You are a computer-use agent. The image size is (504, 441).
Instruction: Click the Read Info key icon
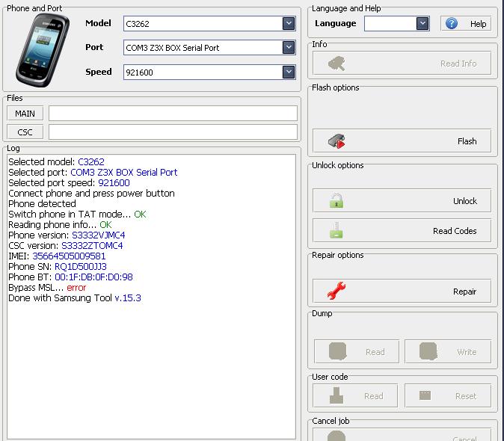tap(336, 64)
